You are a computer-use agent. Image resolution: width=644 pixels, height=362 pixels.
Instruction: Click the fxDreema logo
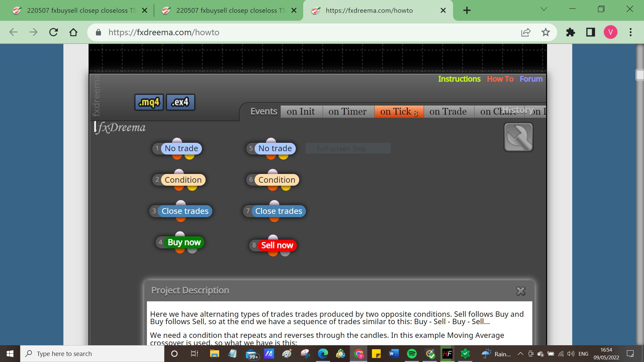tap(120, 128)
